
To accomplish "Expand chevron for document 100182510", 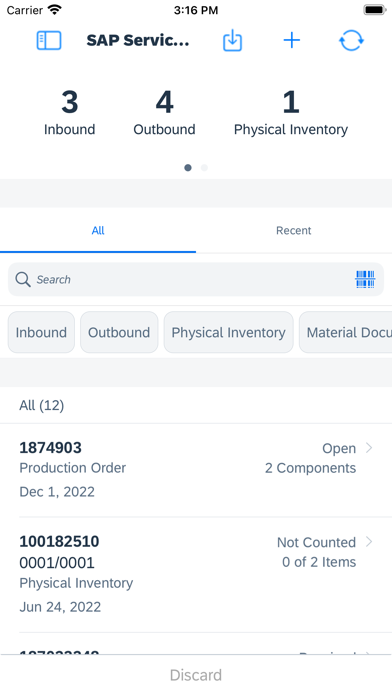I will pos(369,542).
